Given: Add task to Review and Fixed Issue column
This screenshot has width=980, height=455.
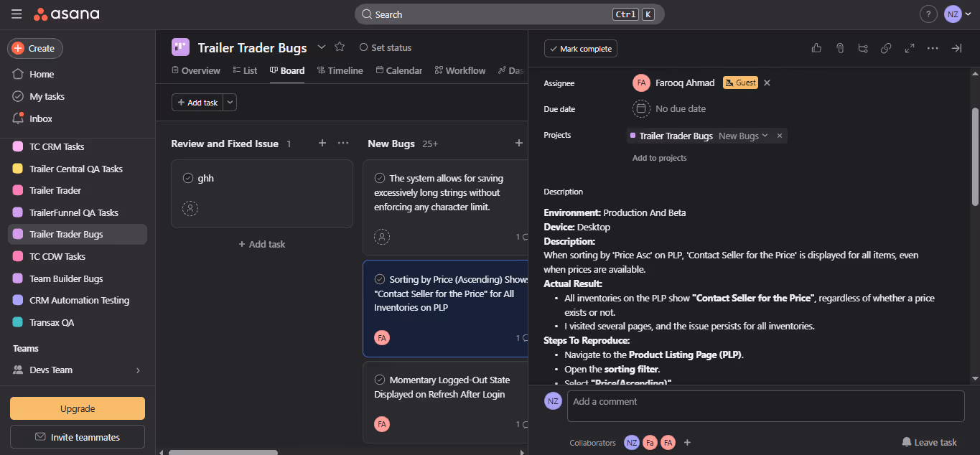Looking at the screenshot, I should tap(322, 144).
